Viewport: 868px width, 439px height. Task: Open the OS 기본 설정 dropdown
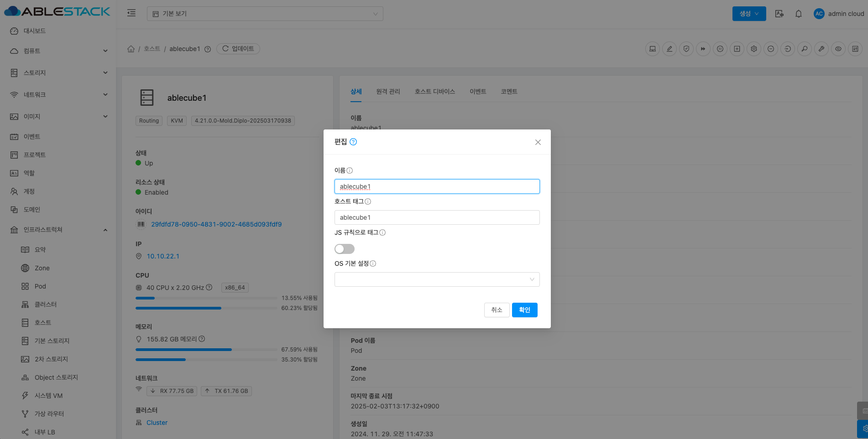(437, 279)
